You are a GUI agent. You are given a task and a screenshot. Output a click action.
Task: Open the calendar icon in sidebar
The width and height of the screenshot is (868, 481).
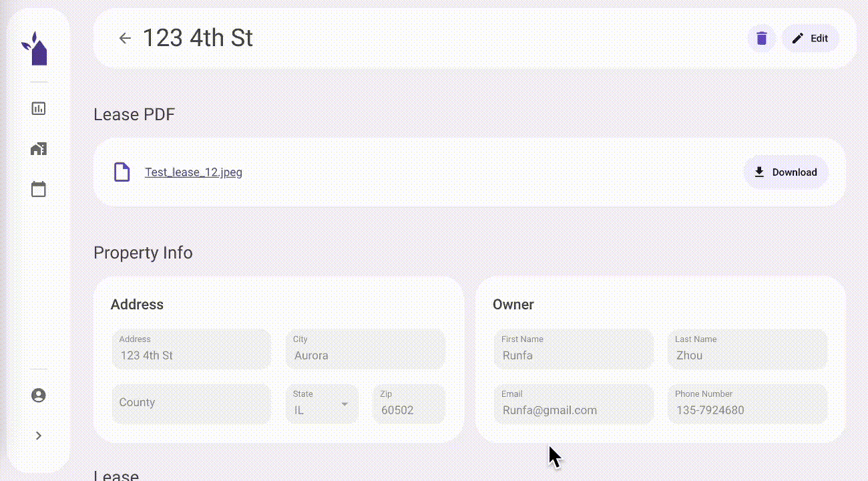39,190
